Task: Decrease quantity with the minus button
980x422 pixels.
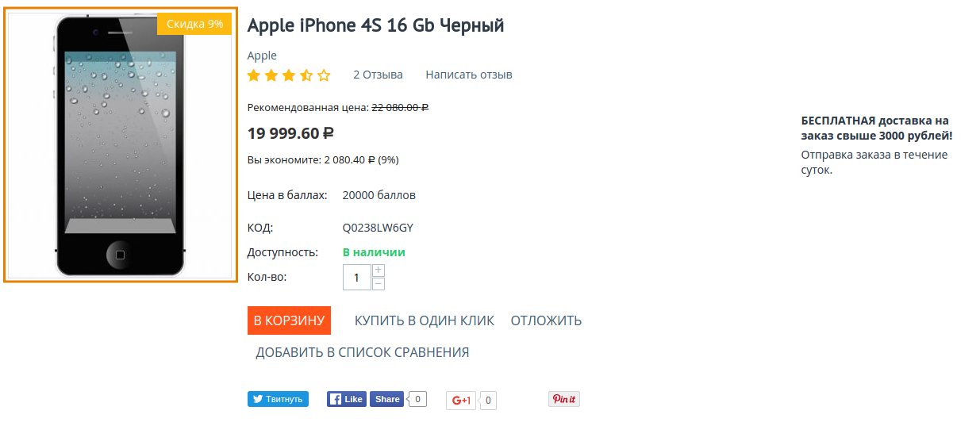Action: point(379,283)
